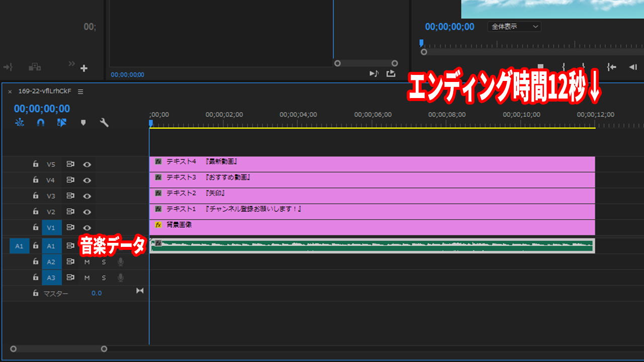Toggle V4 track targeting
Viewport: 644px width, 362px height.
click(51, 180)
